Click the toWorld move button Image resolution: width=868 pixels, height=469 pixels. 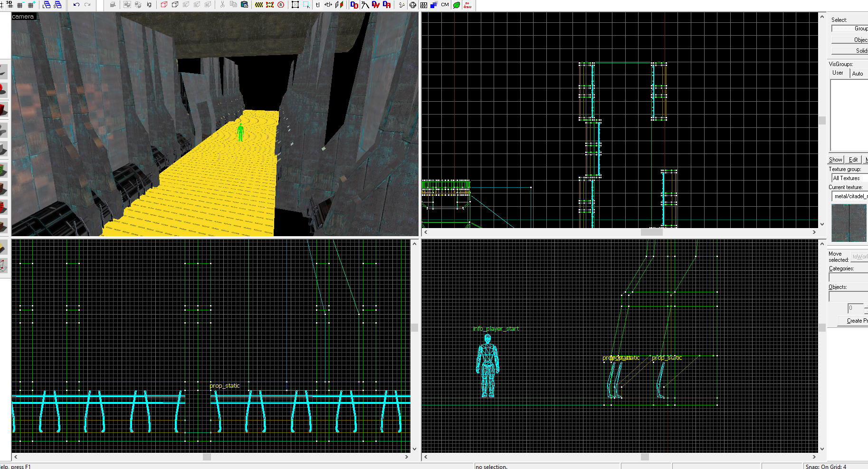859,257
